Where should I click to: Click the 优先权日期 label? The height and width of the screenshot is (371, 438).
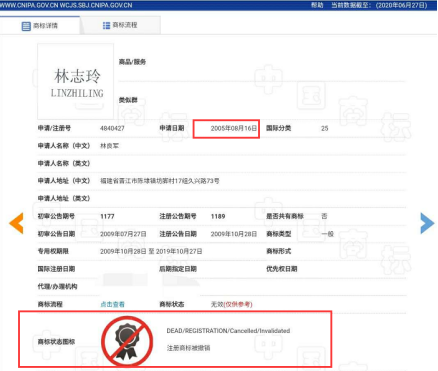tap(282, 269)
